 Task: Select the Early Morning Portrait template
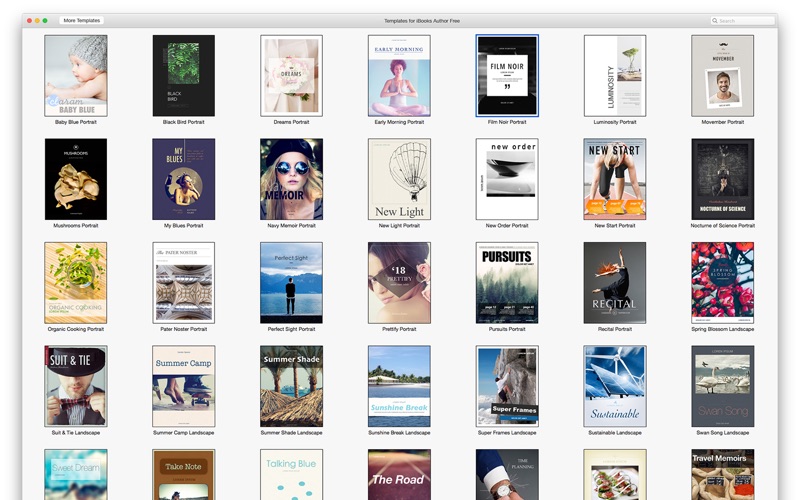coord(399,76)
